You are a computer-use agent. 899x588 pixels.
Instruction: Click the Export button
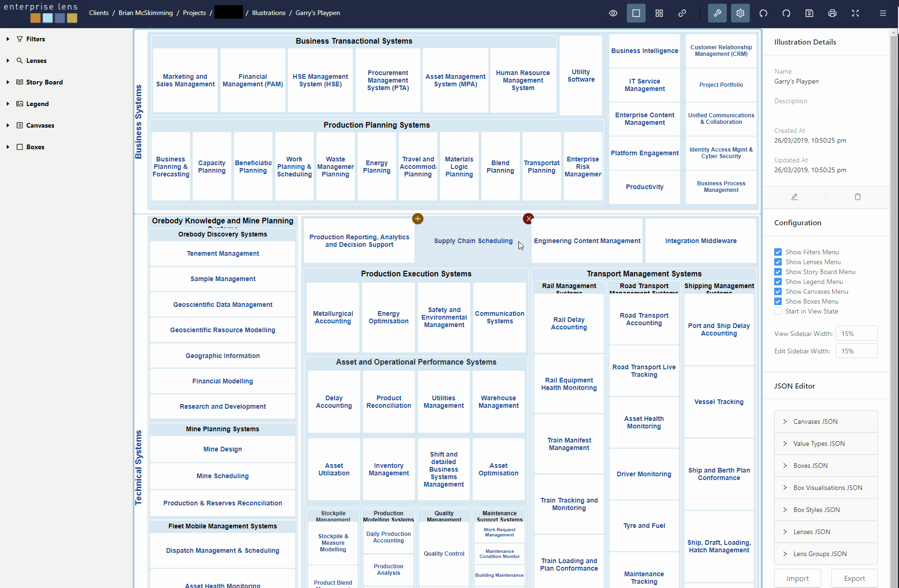pos(854,579)
